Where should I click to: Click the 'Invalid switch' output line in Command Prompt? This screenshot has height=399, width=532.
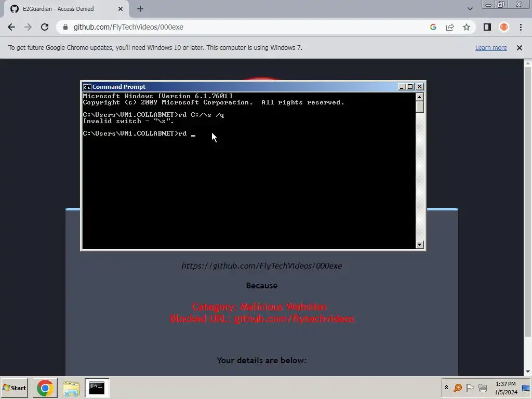tap(128, 121)
